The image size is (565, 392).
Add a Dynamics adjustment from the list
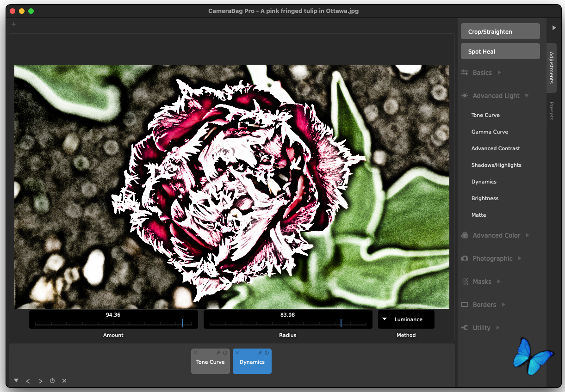(x=484, y=182)
